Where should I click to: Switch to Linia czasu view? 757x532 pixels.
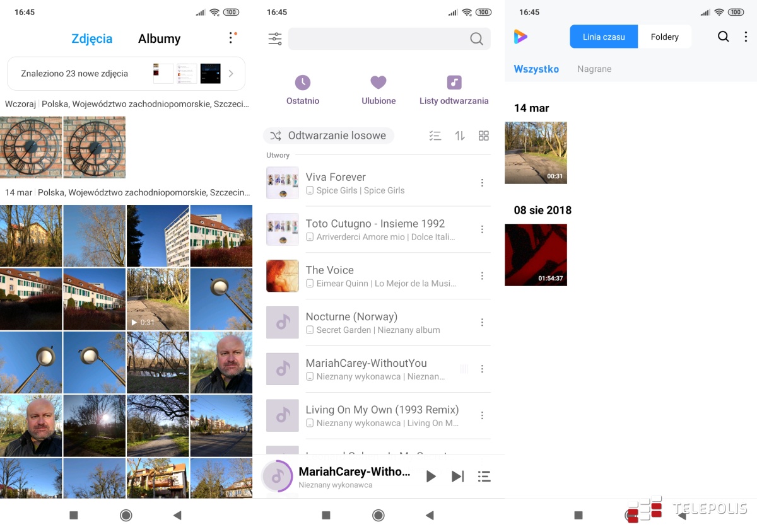point(604,37)
